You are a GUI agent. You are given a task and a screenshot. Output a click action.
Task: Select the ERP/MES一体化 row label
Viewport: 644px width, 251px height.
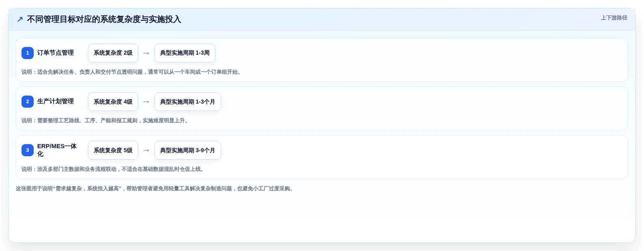[57, 150]
